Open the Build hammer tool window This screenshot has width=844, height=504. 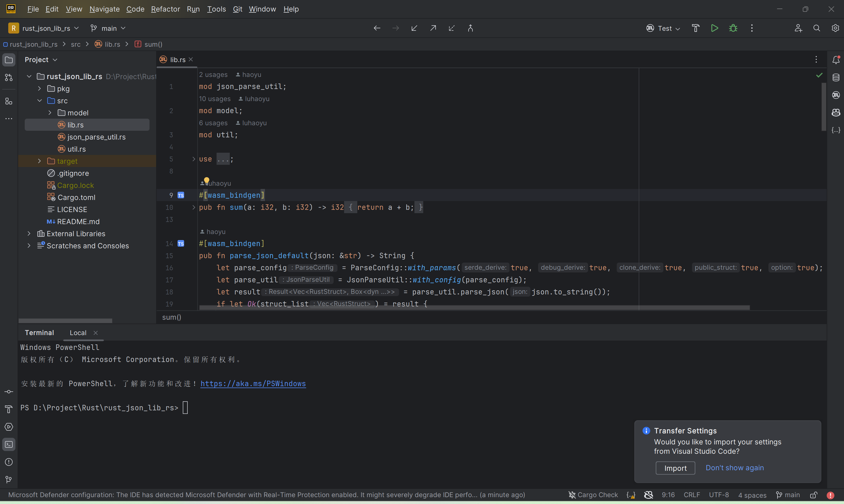(9, 409)
